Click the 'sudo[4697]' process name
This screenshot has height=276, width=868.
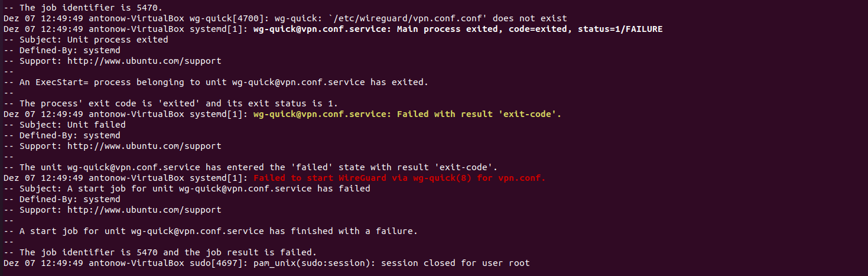[x=216, y=263]
